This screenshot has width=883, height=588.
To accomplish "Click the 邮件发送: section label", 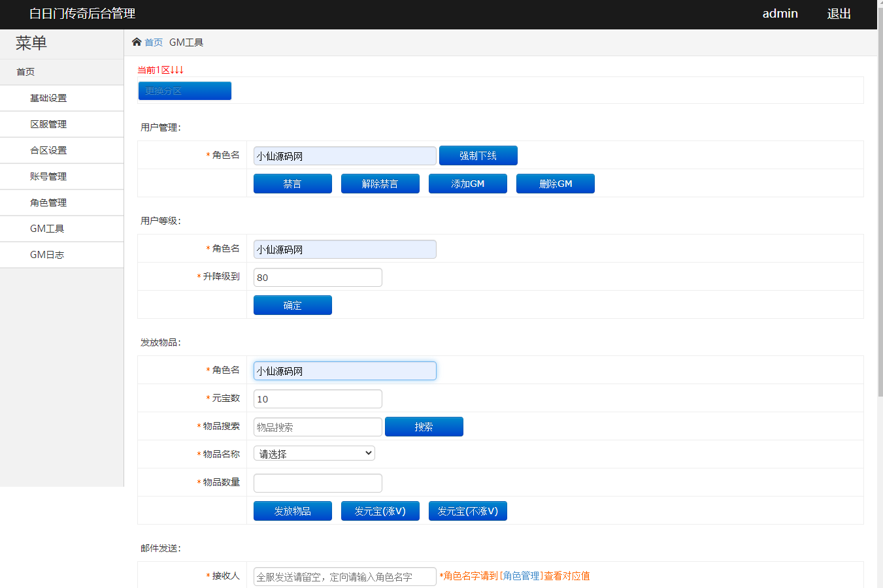I will click(161, 548).
